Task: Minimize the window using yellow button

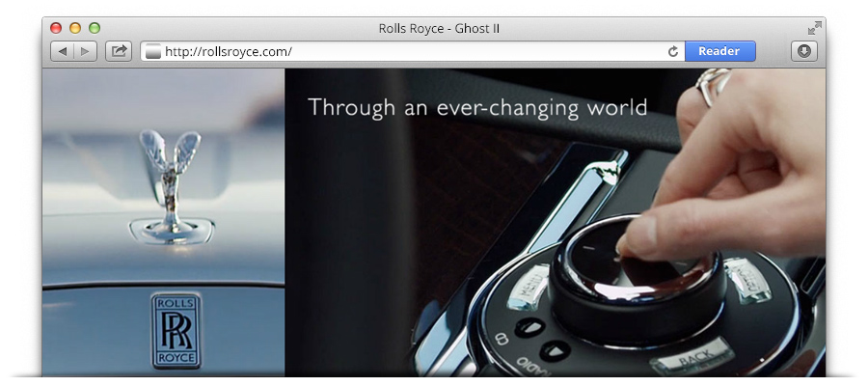Action: [x=75, y=28]
